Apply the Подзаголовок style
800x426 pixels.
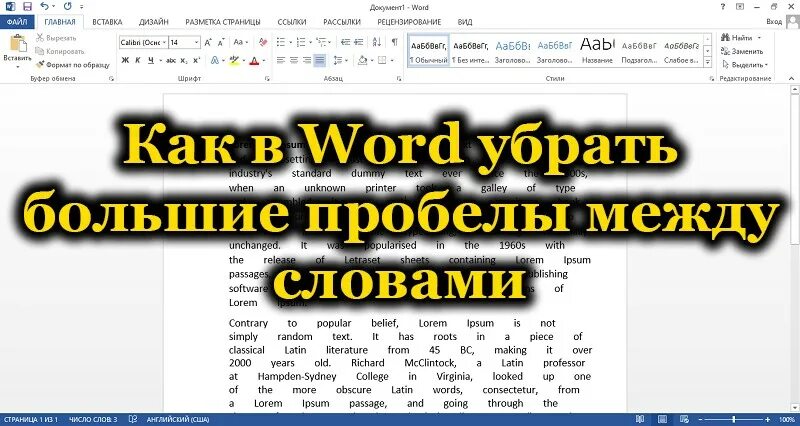[639, 50]
